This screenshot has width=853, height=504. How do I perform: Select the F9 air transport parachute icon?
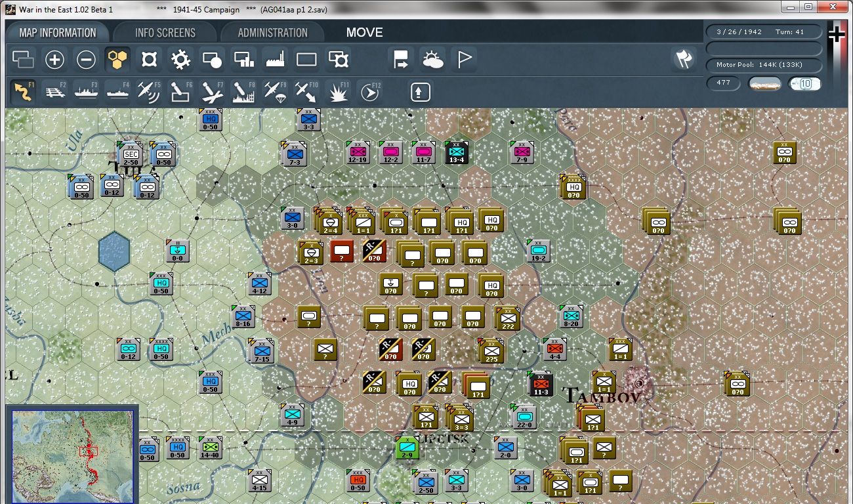(x=275, y=92)
